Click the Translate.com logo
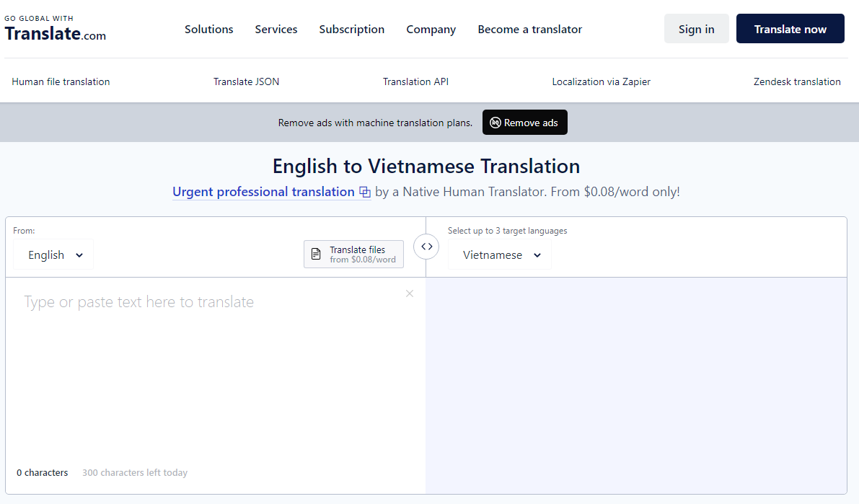Screen dimensions: 859x504 (x=56, y=29)
